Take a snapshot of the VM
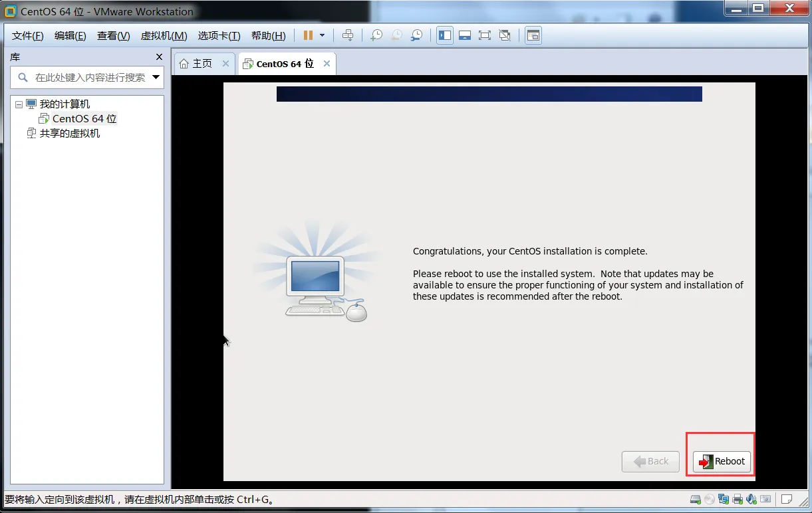The height and width of the screenshot is (513, 812). [x=376, y=35]
